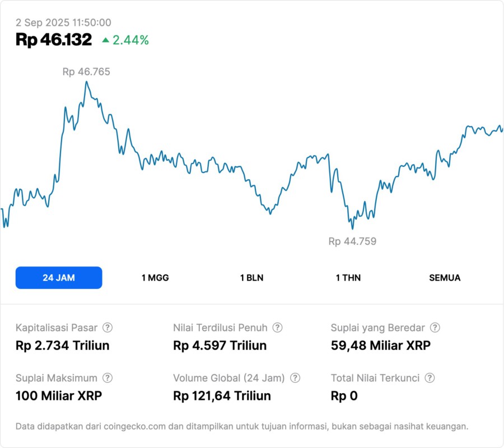504x448 pixels.
Task: Click help icon beside Kapitalisasi Pasar
Action: click(108, 328)
